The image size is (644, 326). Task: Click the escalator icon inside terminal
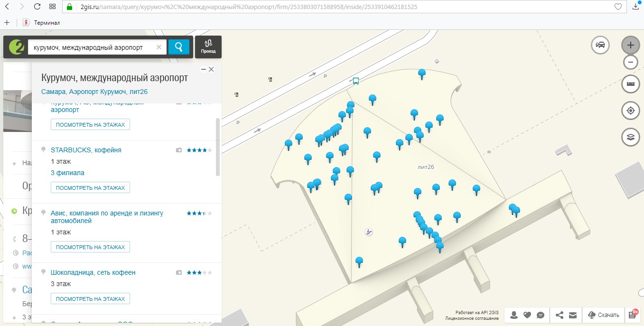(369, 232)
